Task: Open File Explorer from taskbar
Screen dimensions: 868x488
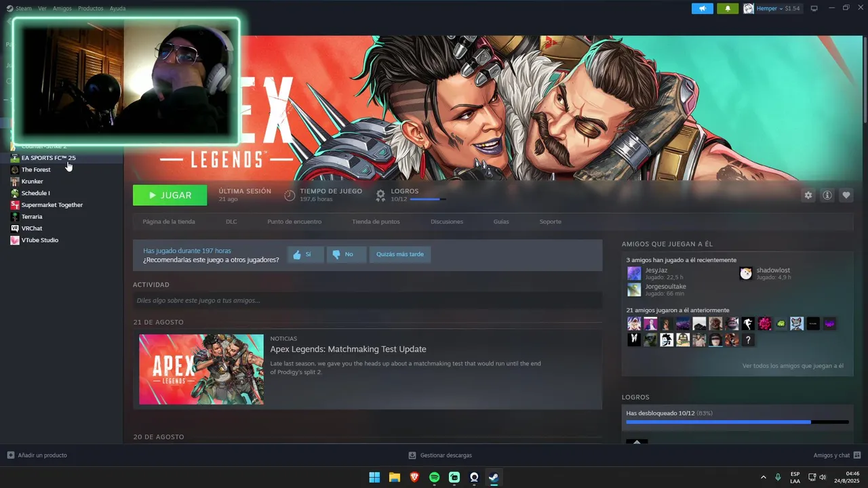Action: point(394,477)
